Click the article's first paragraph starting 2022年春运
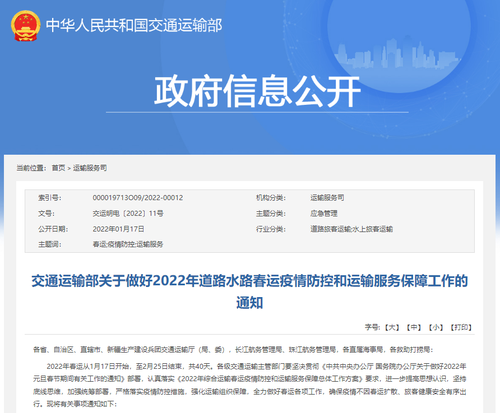This screenshot has height=413, width=500. point(250,385)
